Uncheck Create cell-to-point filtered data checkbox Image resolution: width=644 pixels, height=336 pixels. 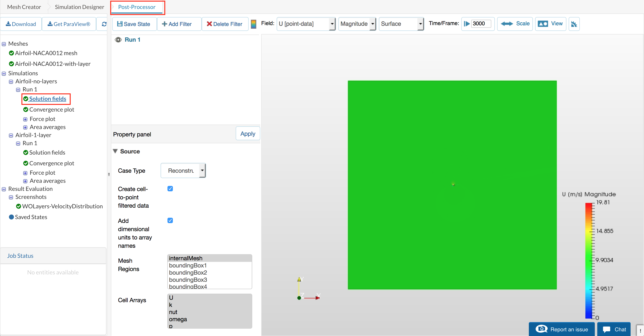(170, 189)
